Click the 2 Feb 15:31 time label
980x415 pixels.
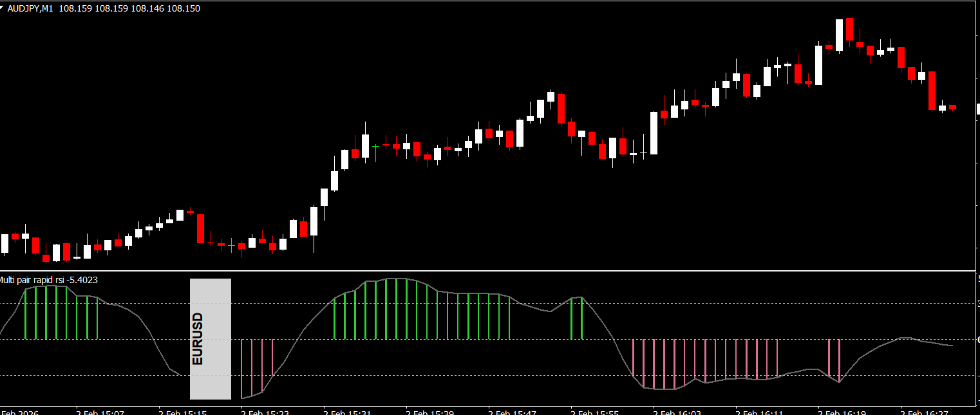[x=348, y=410]
